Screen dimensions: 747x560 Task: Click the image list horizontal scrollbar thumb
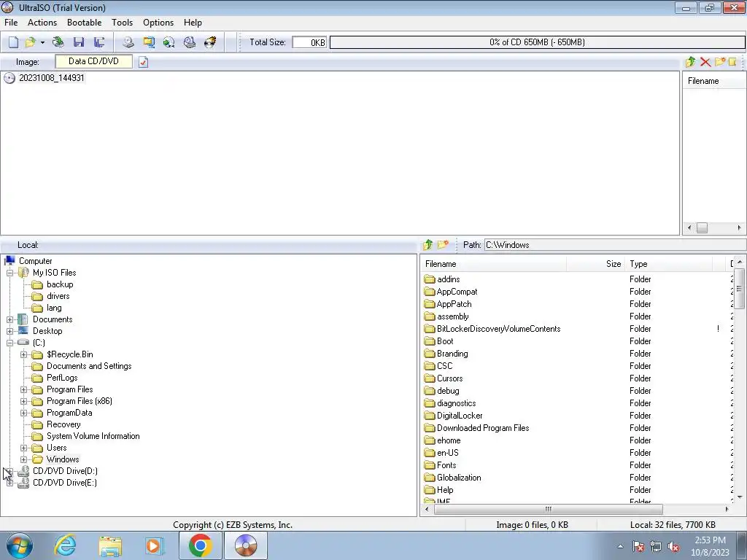pyautogui.click(x=702, y=227)
